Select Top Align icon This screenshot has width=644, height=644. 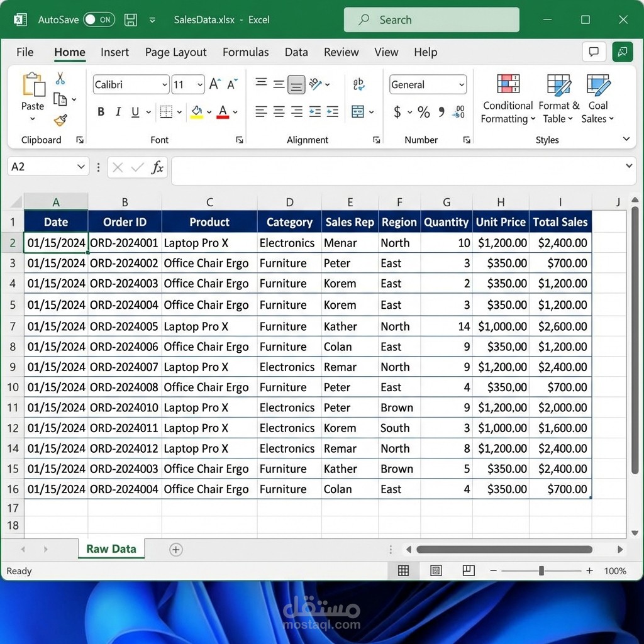point(261,82)
